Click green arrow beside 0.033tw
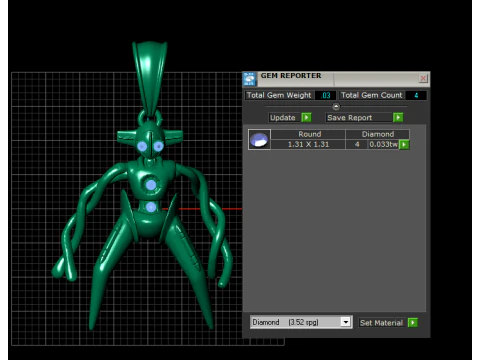 pyautogui.click(x=404, y=145)
